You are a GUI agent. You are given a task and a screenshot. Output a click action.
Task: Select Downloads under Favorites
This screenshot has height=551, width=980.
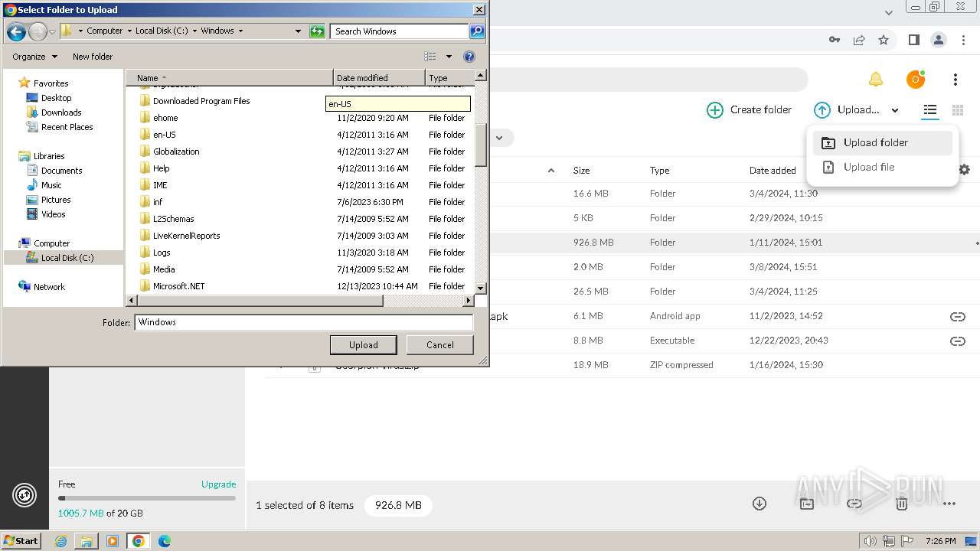click(x=61, y=112)
